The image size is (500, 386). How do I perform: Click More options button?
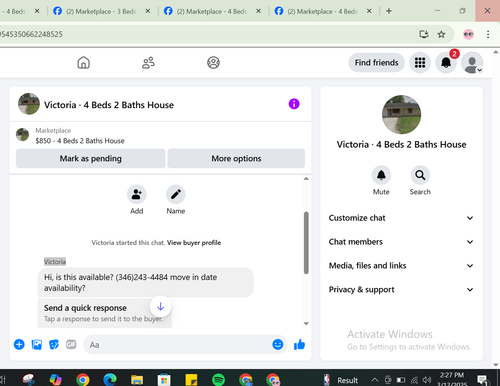pyautogui.click(x=236, y=158)
